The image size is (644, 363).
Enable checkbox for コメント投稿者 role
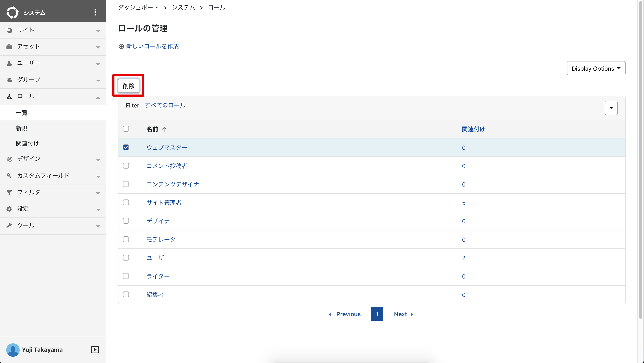point(126,166)
